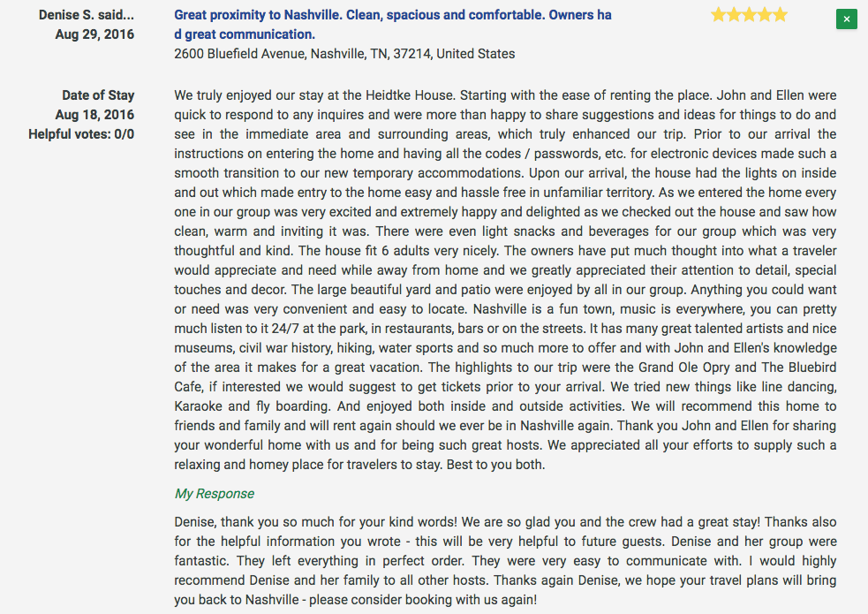Select the fifth gold rating star
The image size is (868, 614).
point(780,14)
